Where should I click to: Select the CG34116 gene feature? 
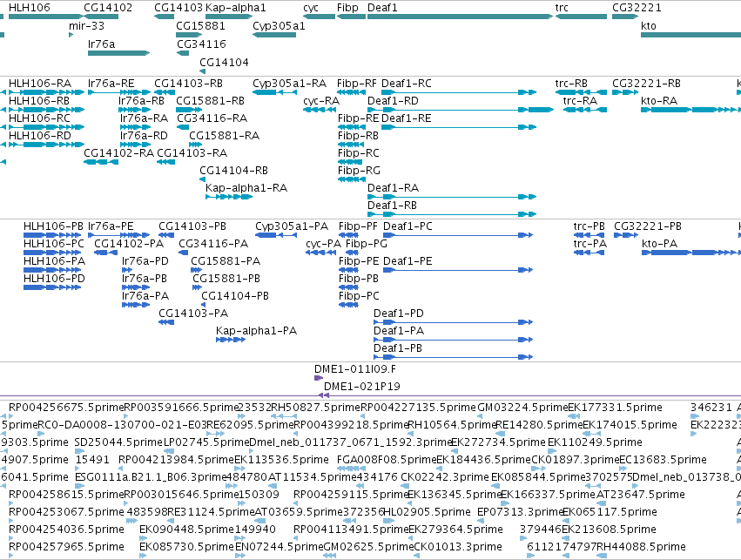click(183, 53)
